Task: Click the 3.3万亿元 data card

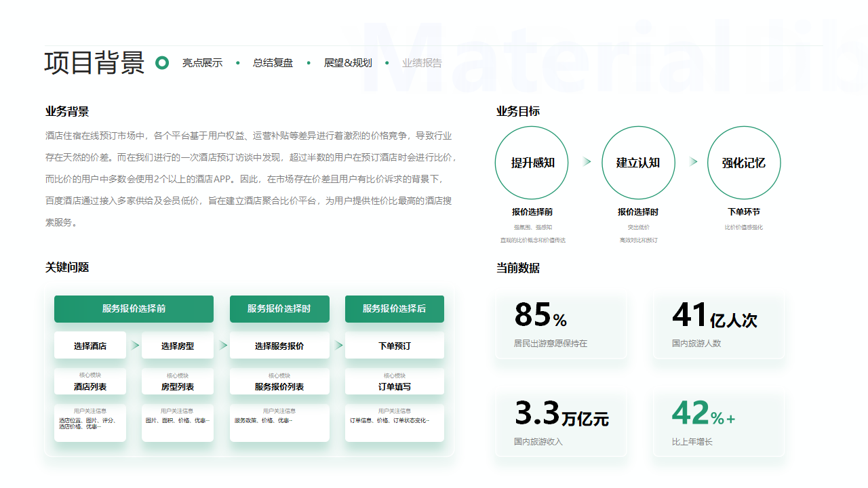Action: pos(561,424)
